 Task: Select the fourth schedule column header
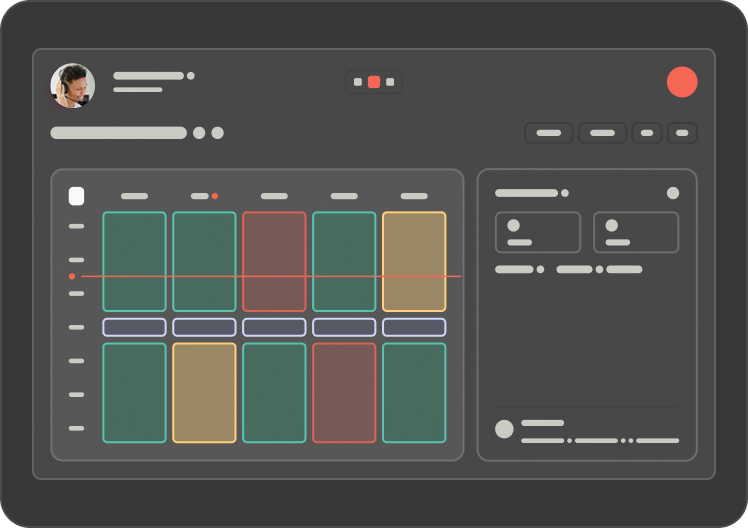[344, 196]
